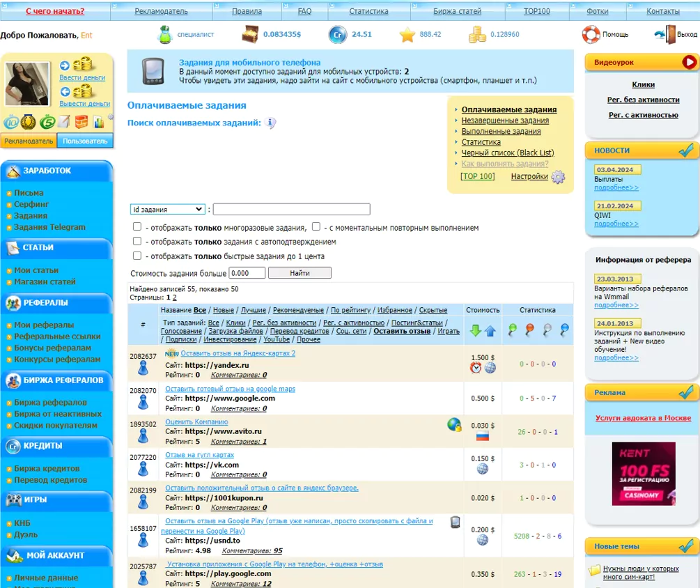Open task 'Оценить Компанию' link

click(x=196, y=422)
